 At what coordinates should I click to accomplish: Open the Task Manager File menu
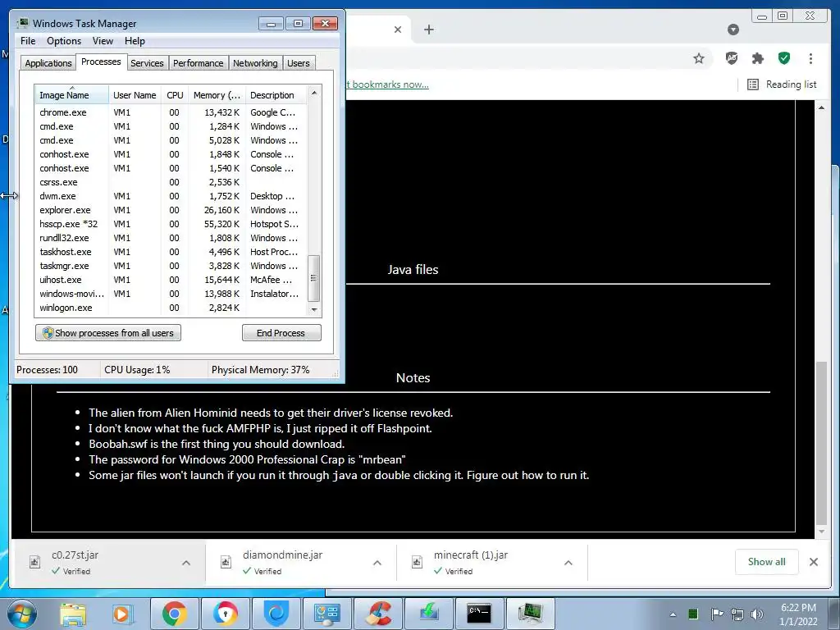28,41
